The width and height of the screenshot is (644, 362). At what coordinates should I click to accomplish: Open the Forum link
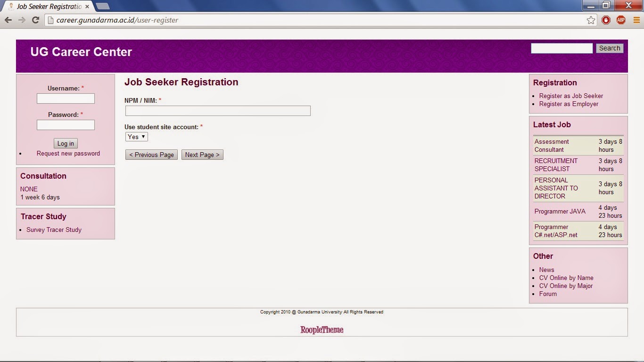548,294
